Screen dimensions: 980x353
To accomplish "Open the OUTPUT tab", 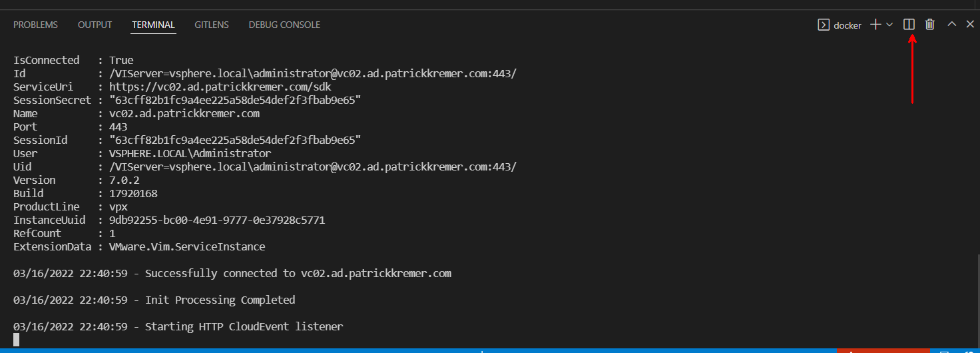I will click(95, 25).
